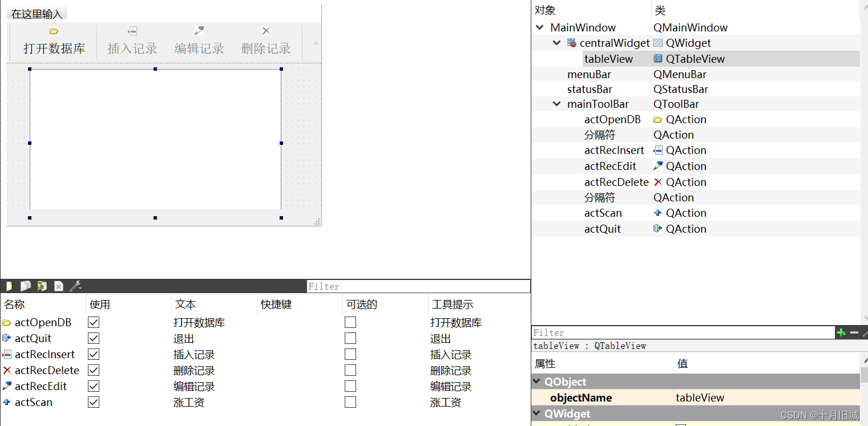This screenshot has height=426, width=868.
Task: Collapse the QWidget property group
Action: pos(537,413)
